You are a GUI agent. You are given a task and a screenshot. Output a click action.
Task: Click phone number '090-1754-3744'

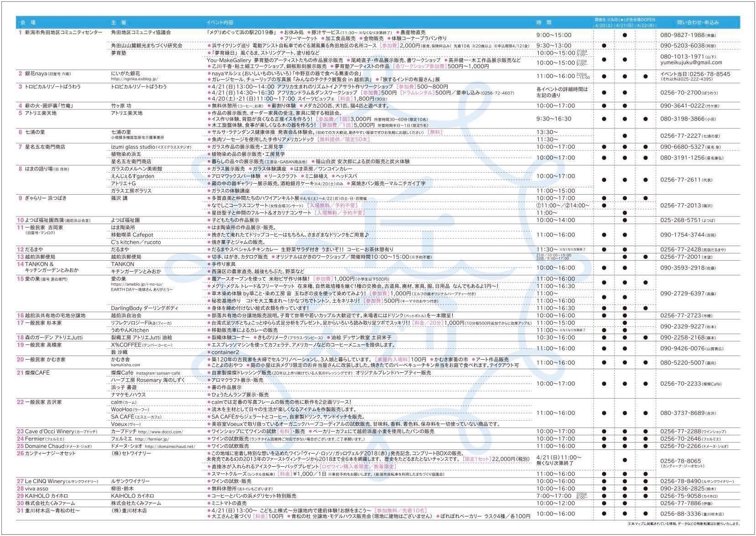click(x=683, y=235)
